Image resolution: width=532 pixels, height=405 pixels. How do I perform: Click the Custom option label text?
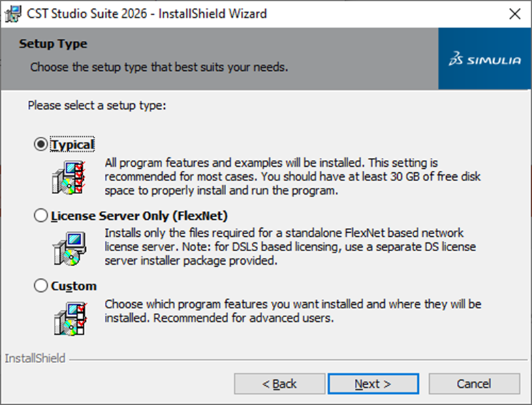coord(74,286)
